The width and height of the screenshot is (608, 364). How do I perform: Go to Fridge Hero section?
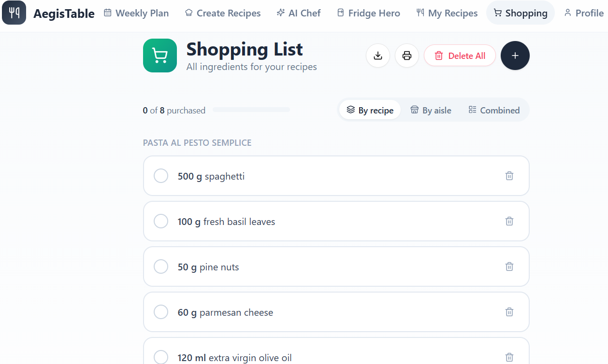pyautogui.click(x=369, y=13)
